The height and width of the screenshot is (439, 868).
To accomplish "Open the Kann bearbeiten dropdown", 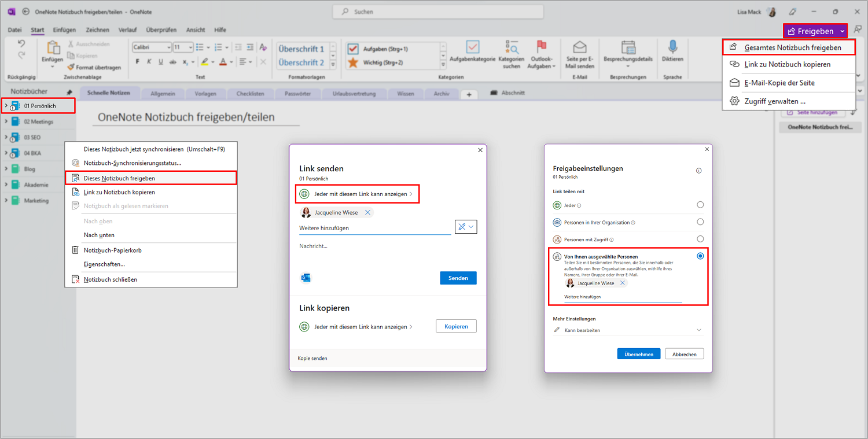I will pos(628,330).
